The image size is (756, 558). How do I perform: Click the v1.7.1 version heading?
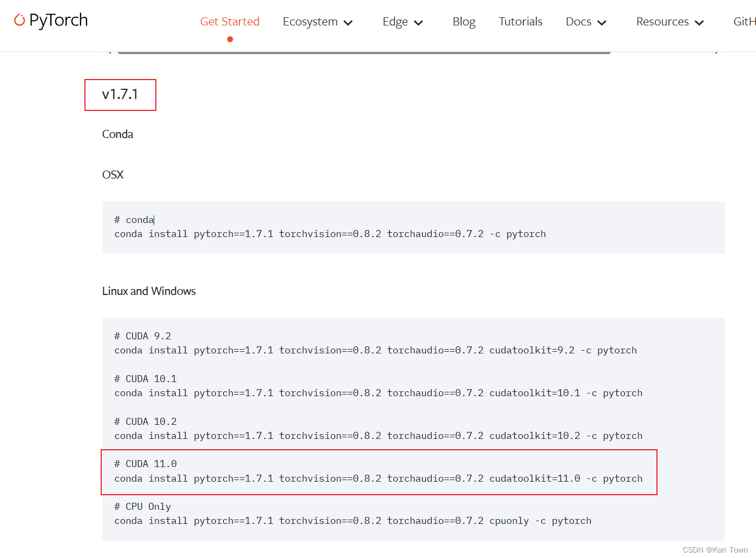(120, 95)
